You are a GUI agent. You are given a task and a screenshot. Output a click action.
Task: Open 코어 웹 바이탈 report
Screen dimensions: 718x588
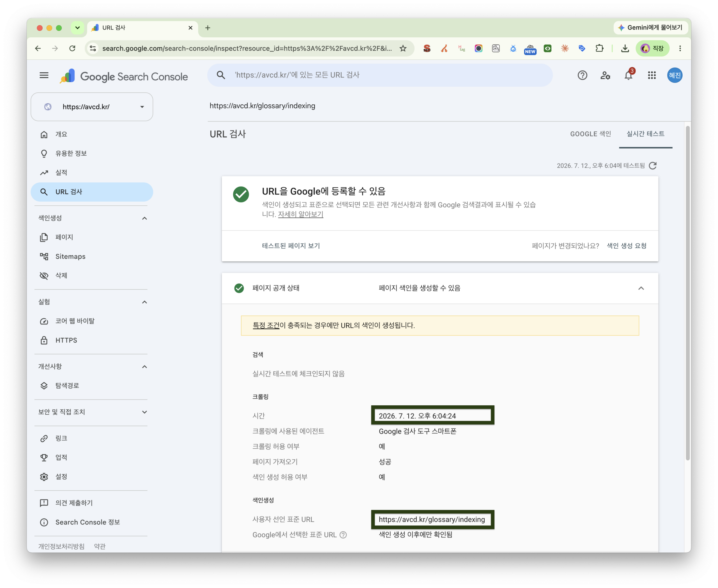coord(92,321)
